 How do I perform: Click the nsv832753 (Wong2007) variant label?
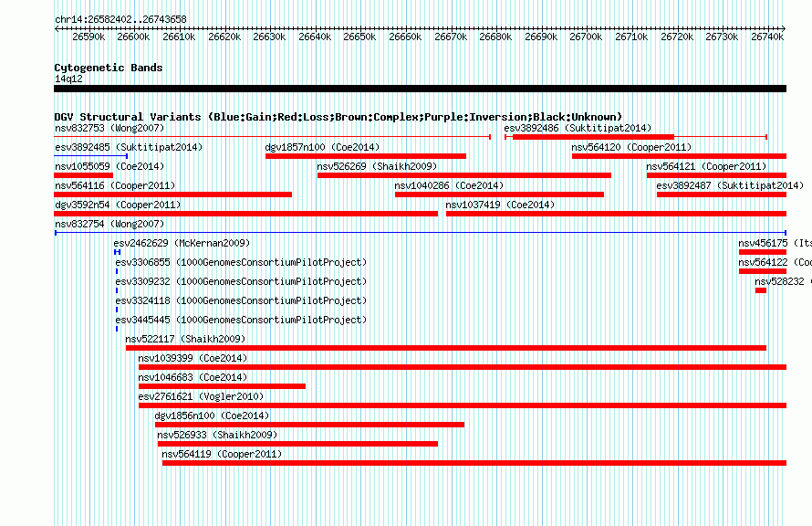tap(109, 128)
